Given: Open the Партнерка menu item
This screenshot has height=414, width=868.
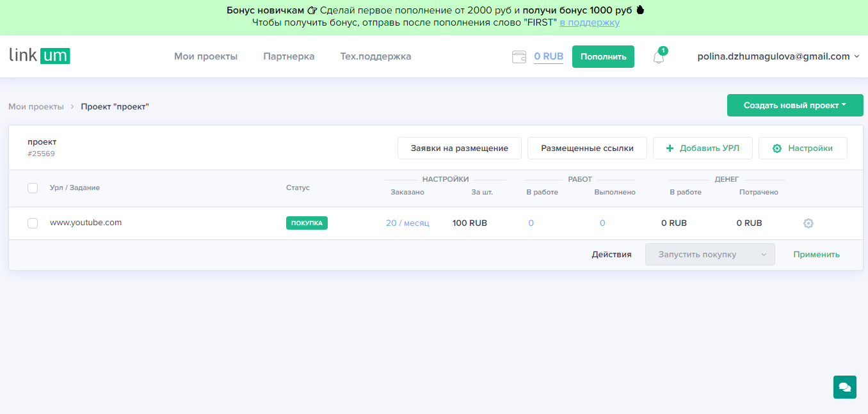Looking at the screenshot, I should click(289, 56).
